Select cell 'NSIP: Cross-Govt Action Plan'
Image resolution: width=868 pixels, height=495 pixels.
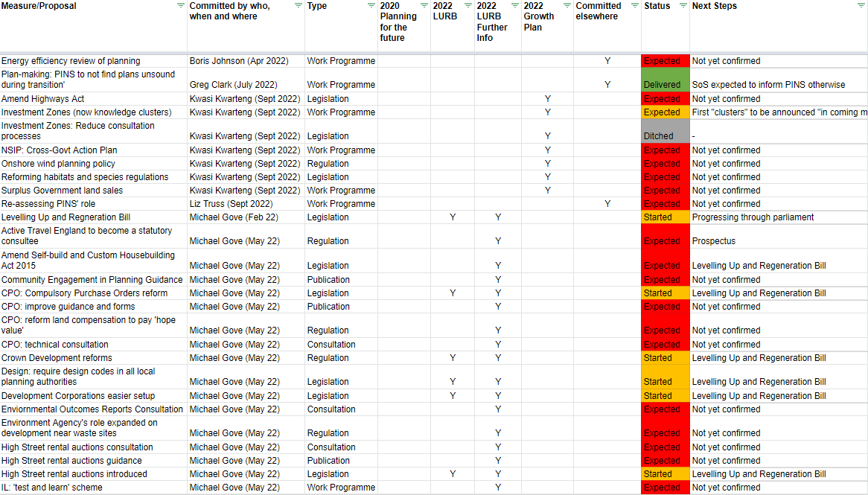[94, 150]
